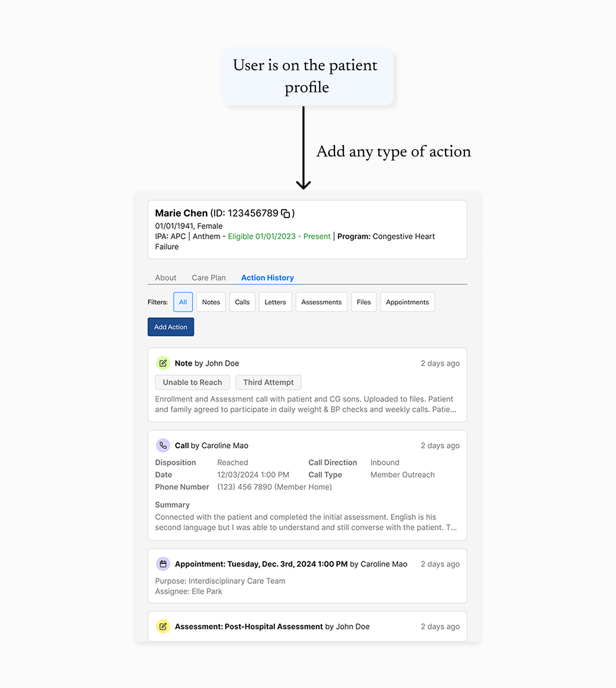
Task: Filter action history by Assessments
Action: point(322,302)
